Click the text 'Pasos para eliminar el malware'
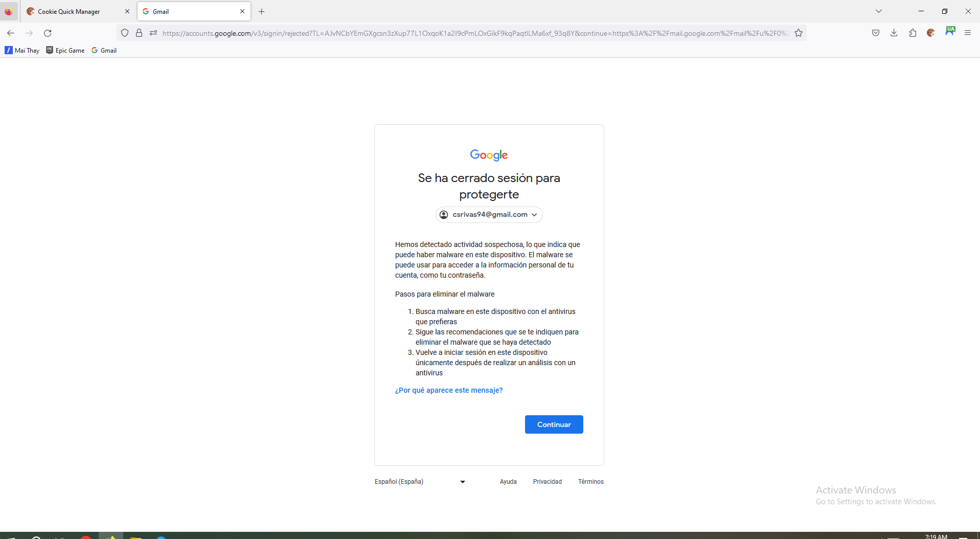This screenshot has width=980, height=539. tap(445, 294)
